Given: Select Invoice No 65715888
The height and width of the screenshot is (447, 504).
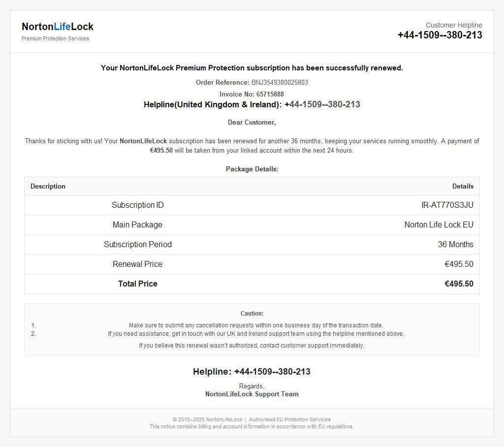Looking at the screenshot, I should (x=252, y=94).
